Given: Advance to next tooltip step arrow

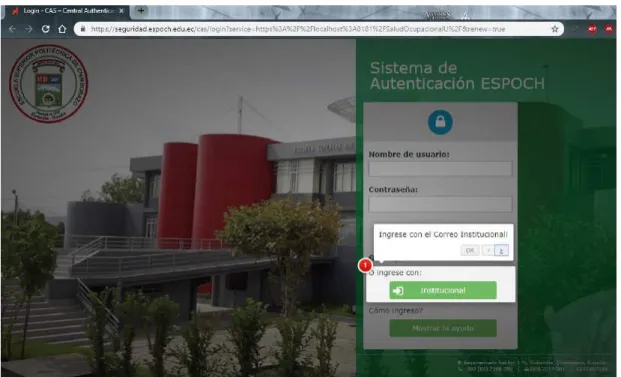Looking at the screenshot, I should (x=501, y=250).
